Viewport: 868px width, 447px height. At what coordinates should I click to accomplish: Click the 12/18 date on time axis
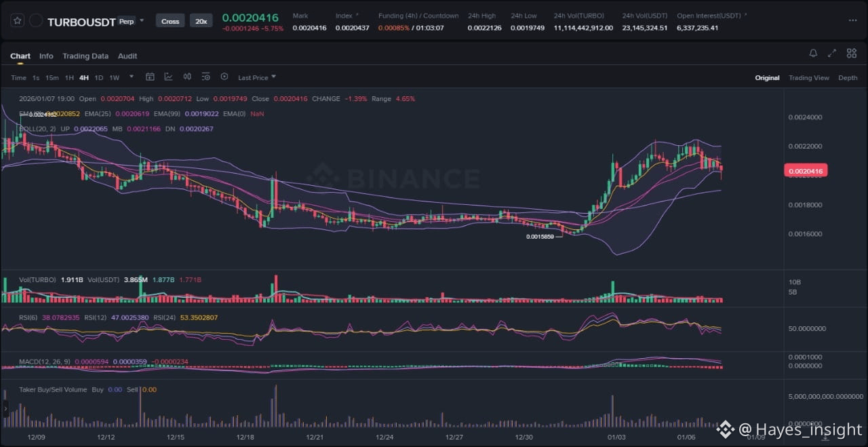coord(244,438)
